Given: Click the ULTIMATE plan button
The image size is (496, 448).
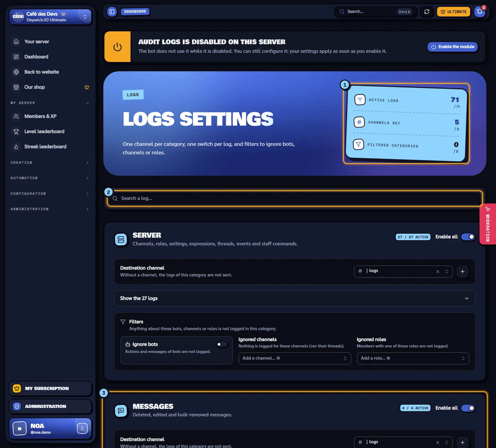Looking at the screenshot, I should point(454,11).
